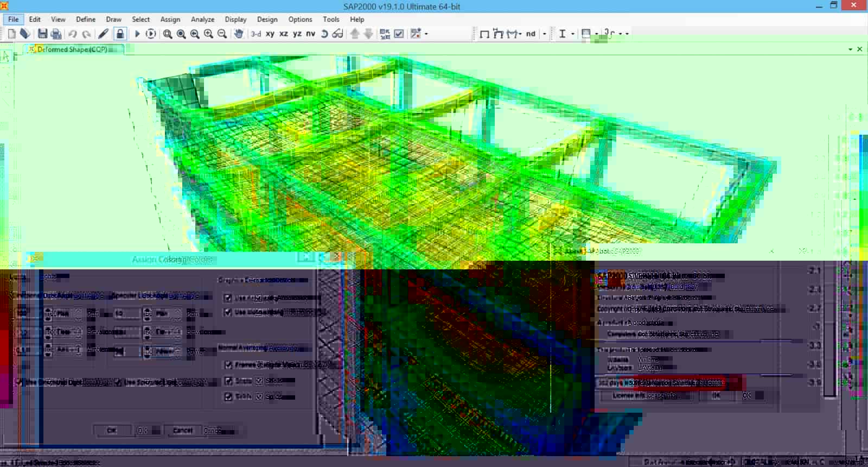The width and height of the screenshot is (868, 467).
Task: Click Show Forces/Stresses diagram icon
Action: click(x=513, y=34)
